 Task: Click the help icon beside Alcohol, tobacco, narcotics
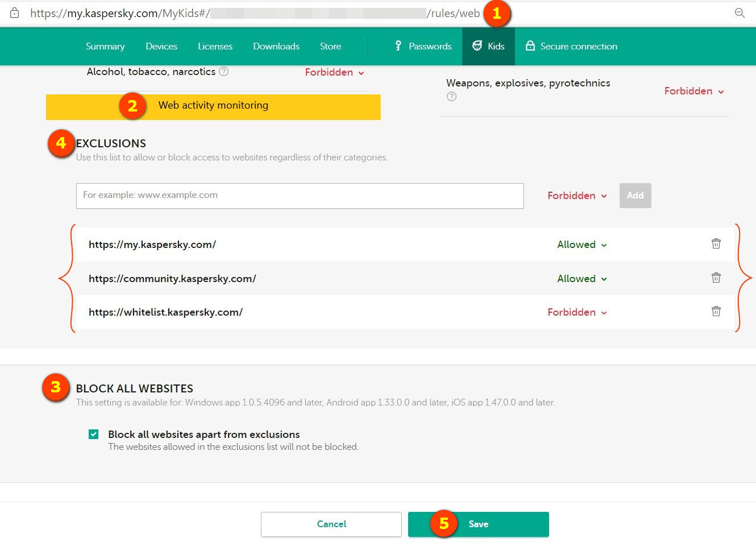pyautogui.click(x=224, y=72)
